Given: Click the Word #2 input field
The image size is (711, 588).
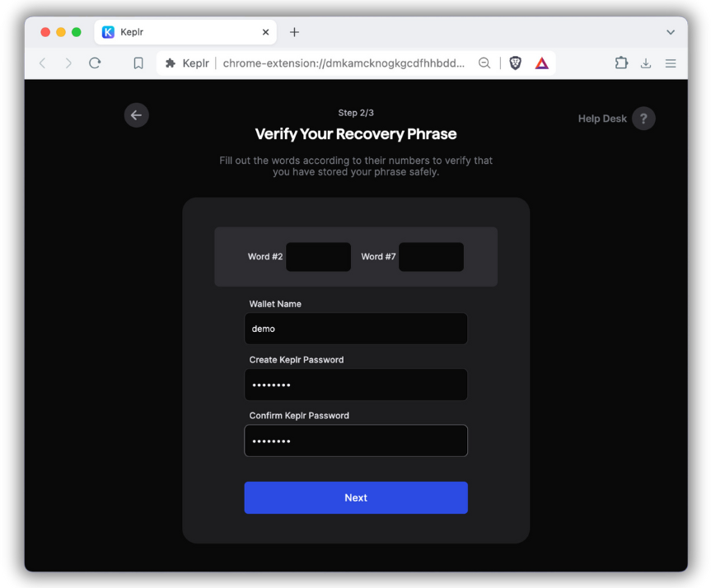Looking at the screenshot, I should click(318, 257).
